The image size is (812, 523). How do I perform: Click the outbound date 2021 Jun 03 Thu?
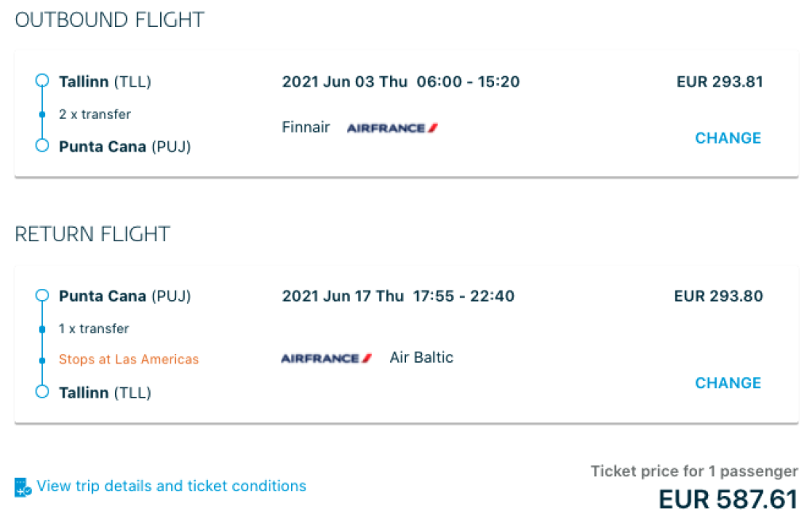coord(344,82)
